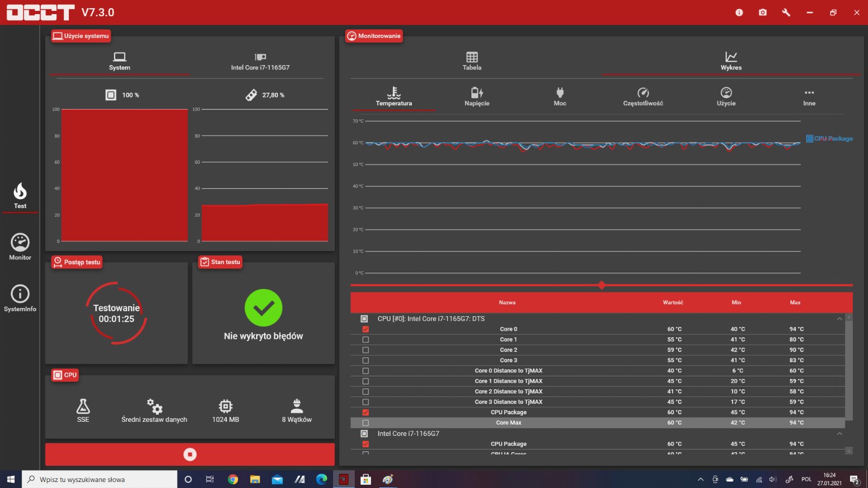Collapse the Intel Core i7-1165G7 group
This screenshot has width=868, height=488.
point(839,434)
